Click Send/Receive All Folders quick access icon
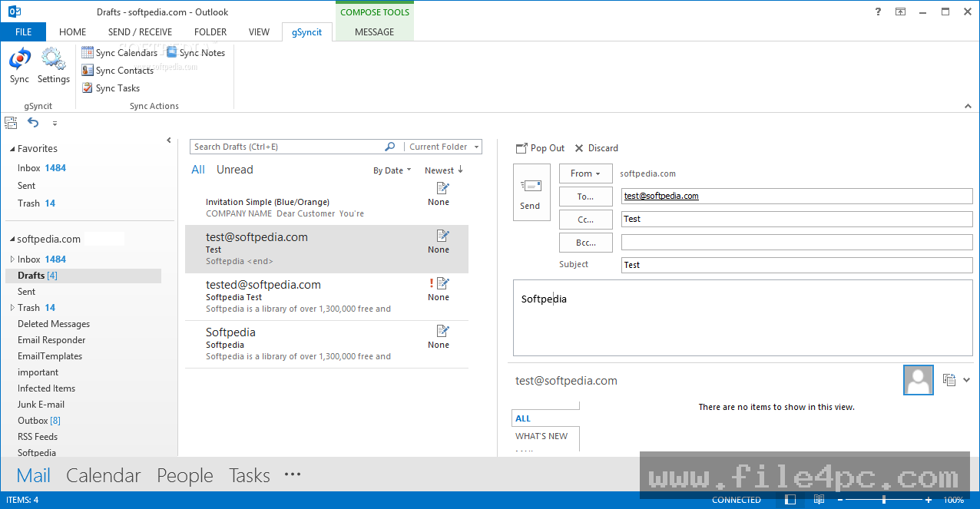The height and width of the screenshot is (509, 980). (x=11, y=123)
